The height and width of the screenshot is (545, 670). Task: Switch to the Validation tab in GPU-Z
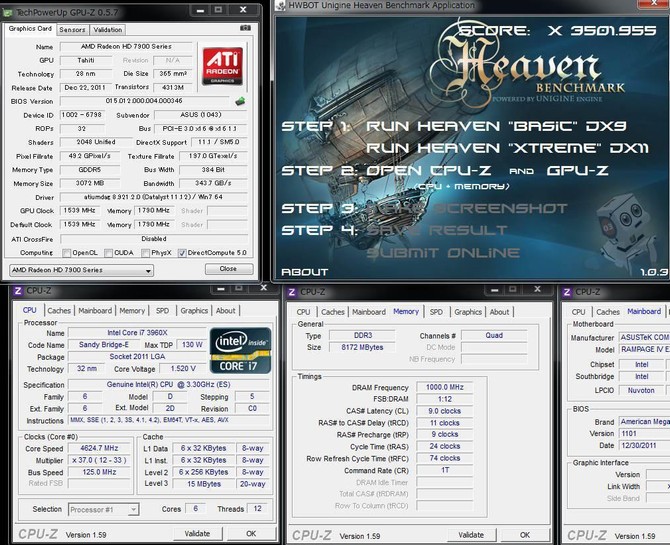point(108,29)
